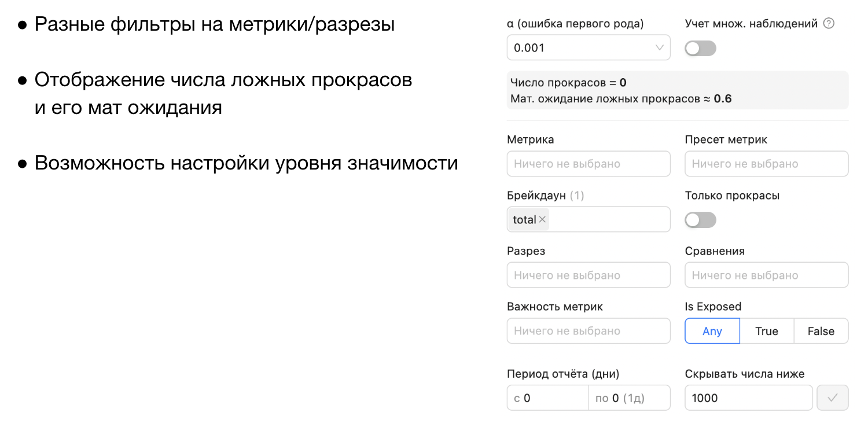
Task: Turn on the Только прокрасы toggle
Action: [700, 220]
